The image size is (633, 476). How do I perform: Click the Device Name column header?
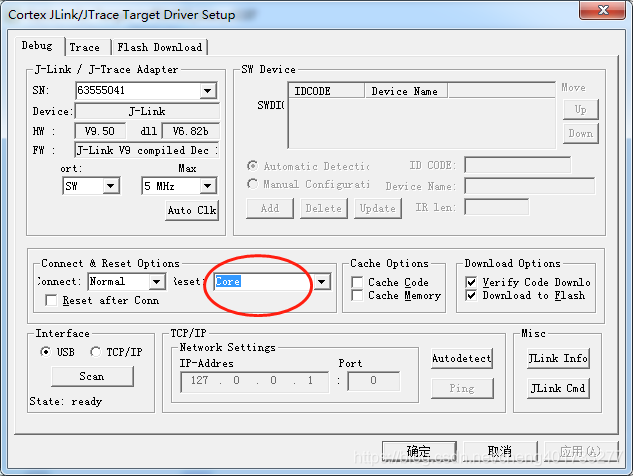tap(406, 91)
